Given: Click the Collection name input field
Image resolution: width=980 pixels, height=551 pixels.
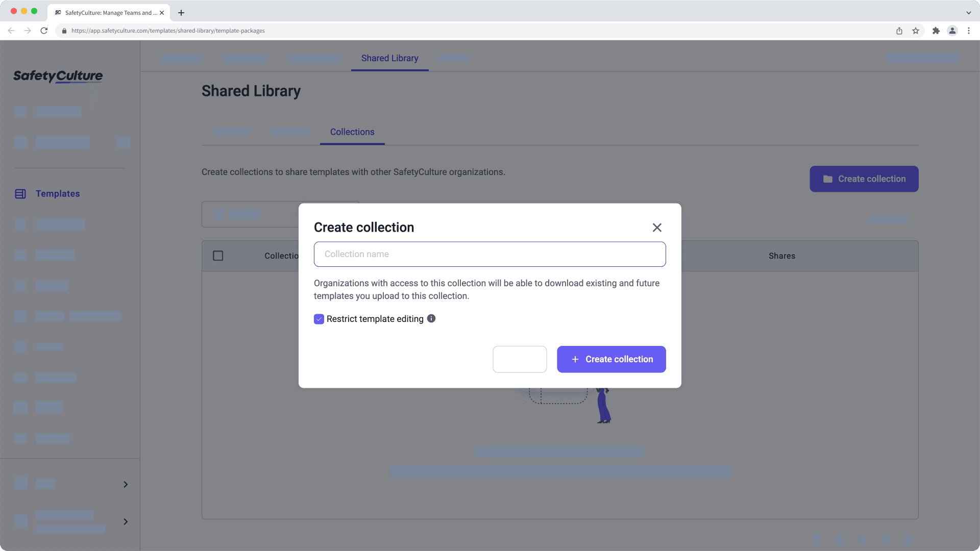Looking at the screenshot, I should tap(490, 254).
